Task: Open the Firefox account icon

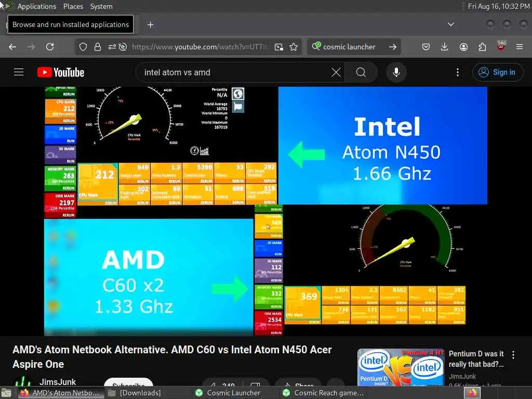Action: [x=463, y=47]
